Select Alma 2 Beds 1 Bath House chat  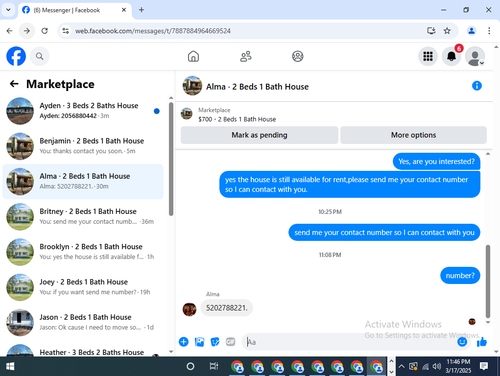83,181
